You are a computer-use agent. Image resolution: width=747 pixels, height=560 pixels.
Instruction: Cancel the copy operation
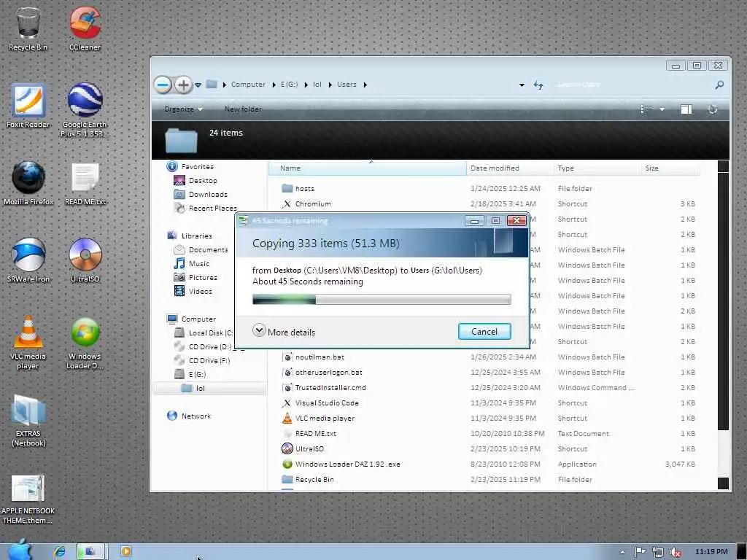484,332
